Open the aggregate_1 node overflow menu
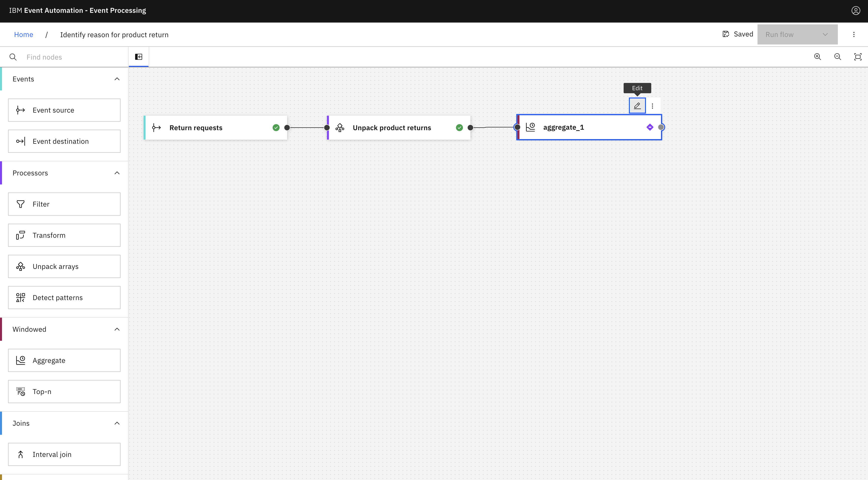This screenshot has height=480, width=868. (x=652, y=106)
